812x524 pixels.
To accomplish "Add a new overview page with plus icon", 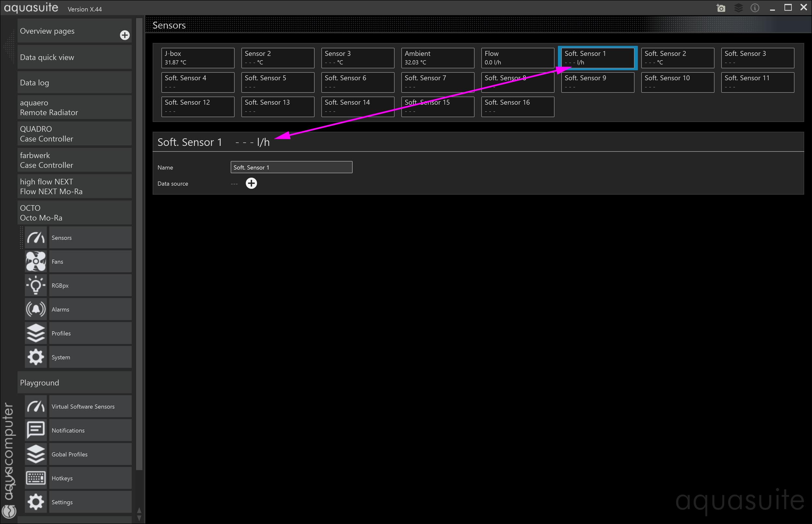I will coord(125,35).
